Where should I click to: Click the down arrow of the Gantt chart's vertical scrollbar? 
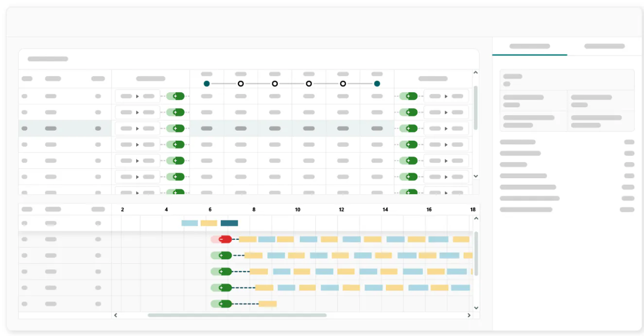[476, 308]
